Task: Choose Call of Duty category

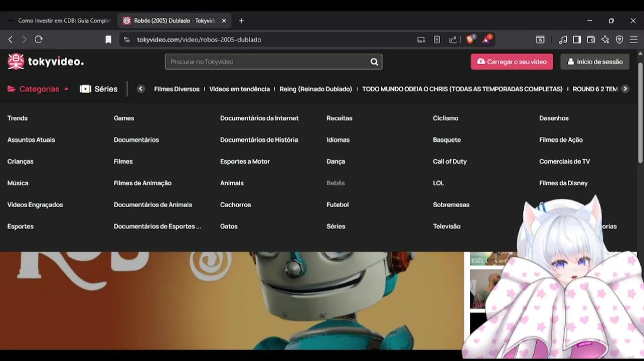Action: [450, 161]
